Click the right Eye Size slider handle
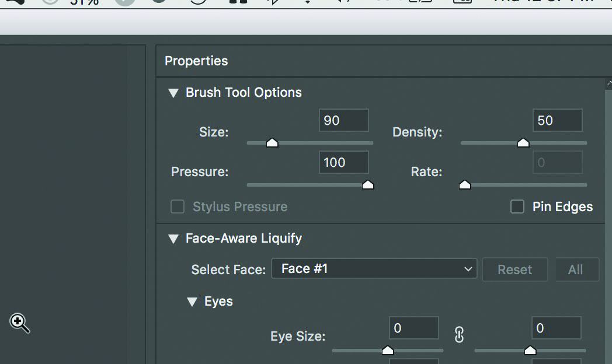The width and height of the screenshot is (612, 364). [x=530, y=351]
